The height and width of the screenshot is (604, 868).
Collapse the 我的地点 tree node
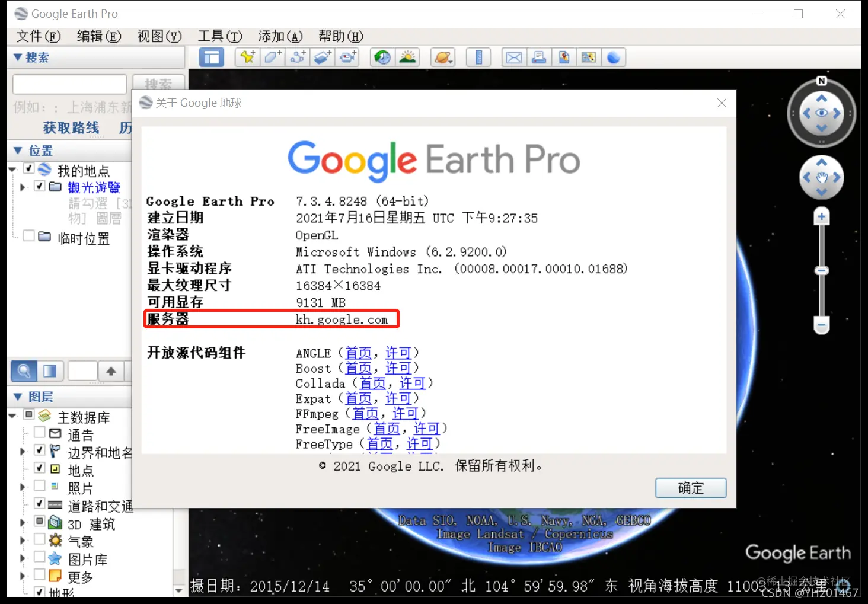(x=12, y=170)
